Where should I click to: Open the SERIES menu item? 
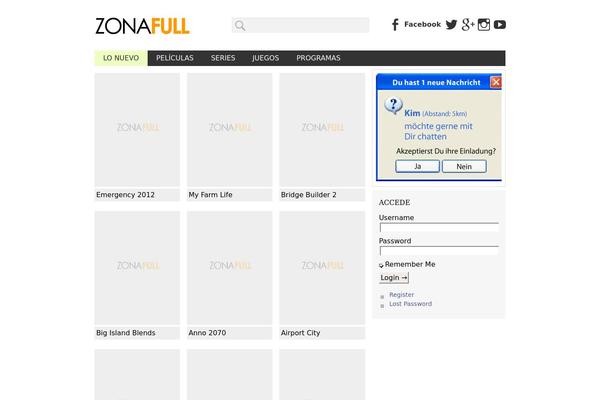pyautogui.click(x=223, y=58)
